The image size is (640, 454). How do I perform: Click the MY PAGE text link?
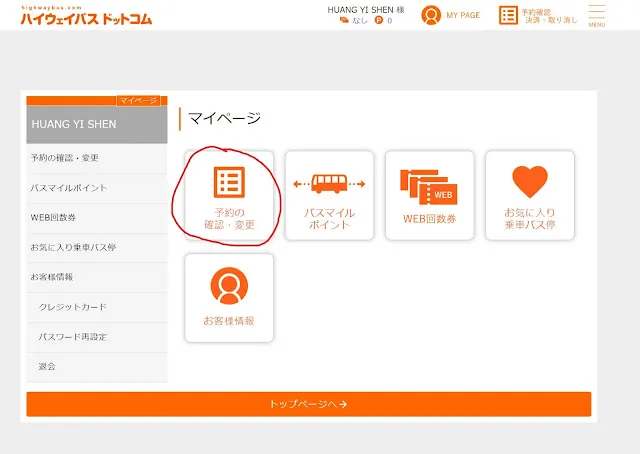coord(463,16)
